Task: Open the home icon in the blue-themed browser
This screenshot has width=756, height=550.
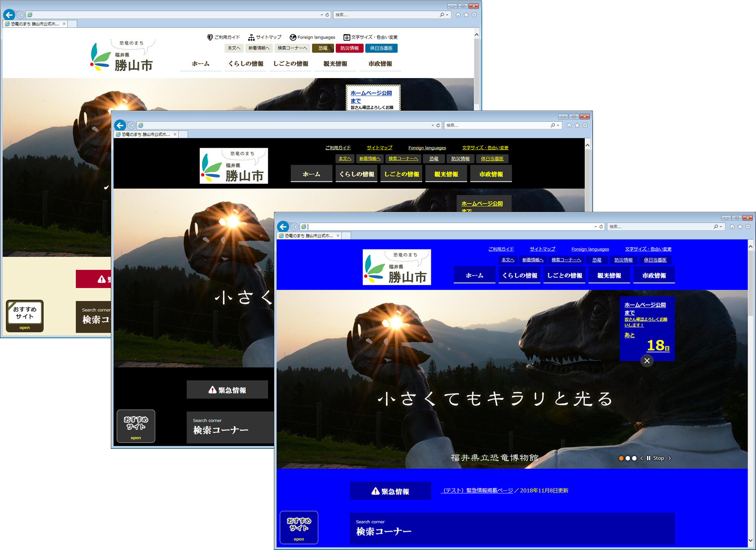Action: 732,227
